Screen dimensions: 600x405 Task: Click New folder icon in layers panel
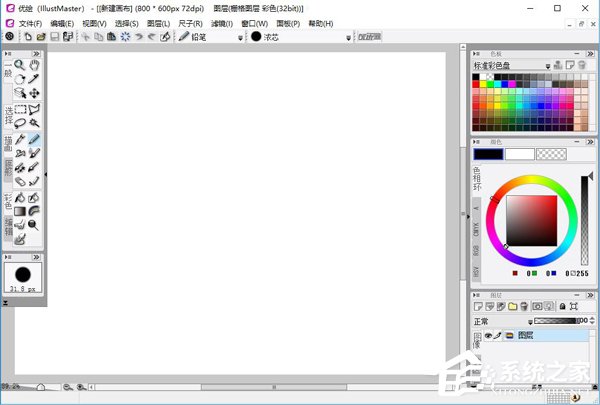[x=512, y=307]
